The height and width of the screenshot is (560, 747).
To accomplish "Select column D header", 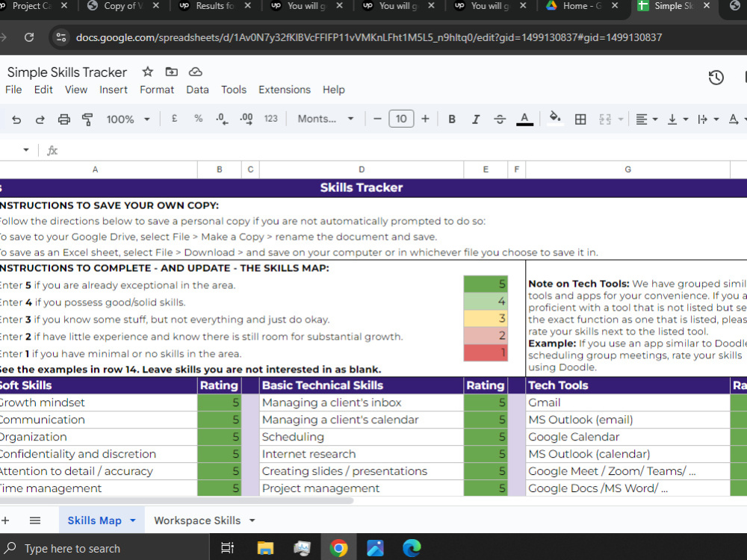I will (x=361, y=169).
